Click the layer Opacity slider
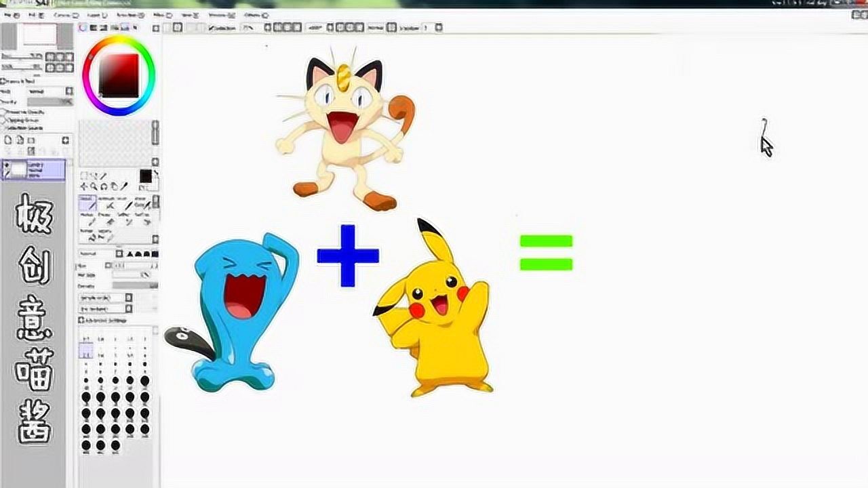Image resolution: width=868 pixels, height=488 pixels. (50, 102)
